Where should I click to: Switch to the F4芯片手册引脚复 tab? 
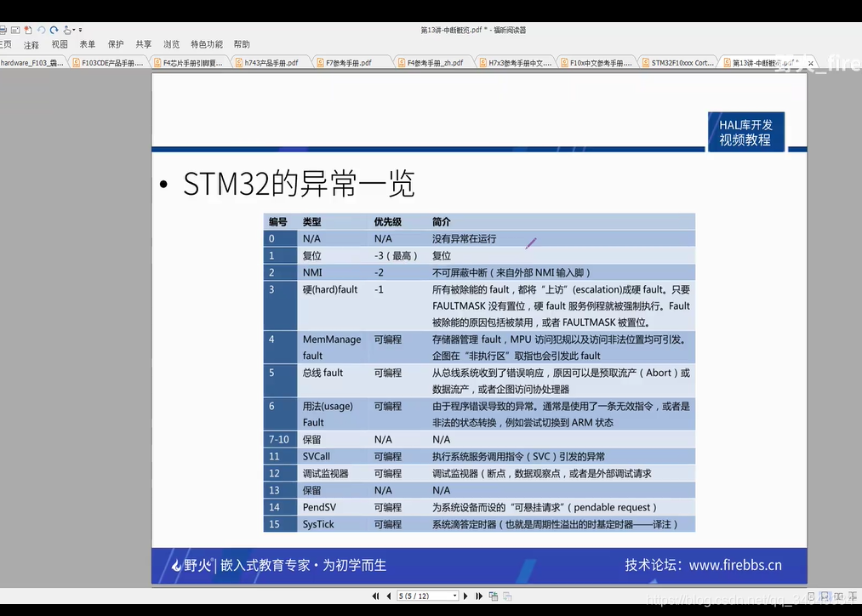[x=189, y=63]
